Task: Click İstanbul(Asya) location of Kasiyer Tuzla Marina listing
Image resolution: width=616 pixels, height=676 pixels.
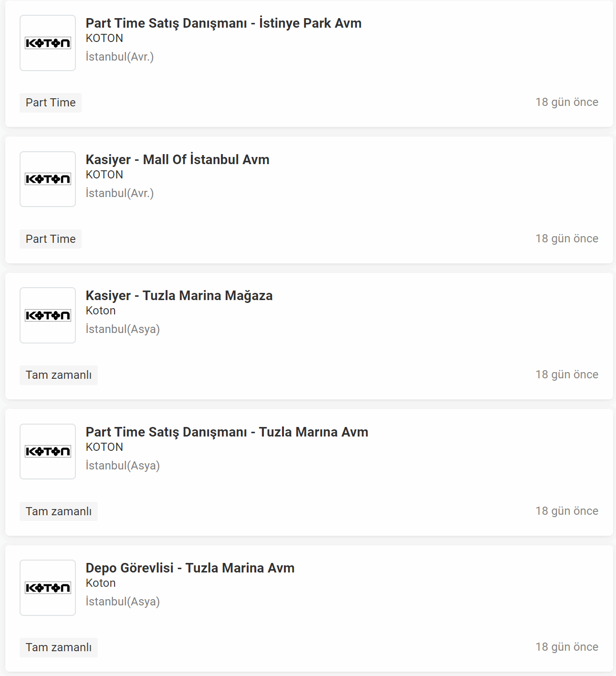Action: point(123,329)
